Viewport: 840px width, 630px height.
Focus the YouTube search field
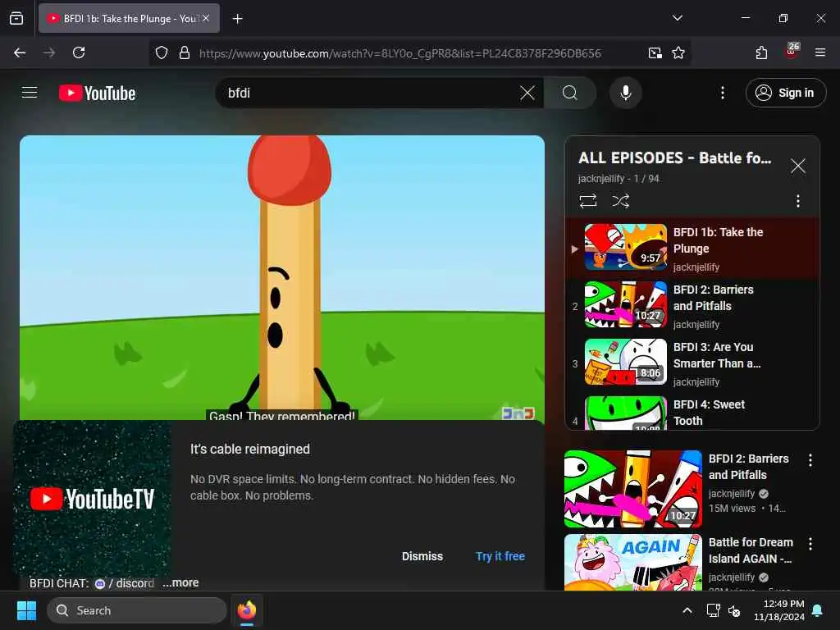point(370,93)
